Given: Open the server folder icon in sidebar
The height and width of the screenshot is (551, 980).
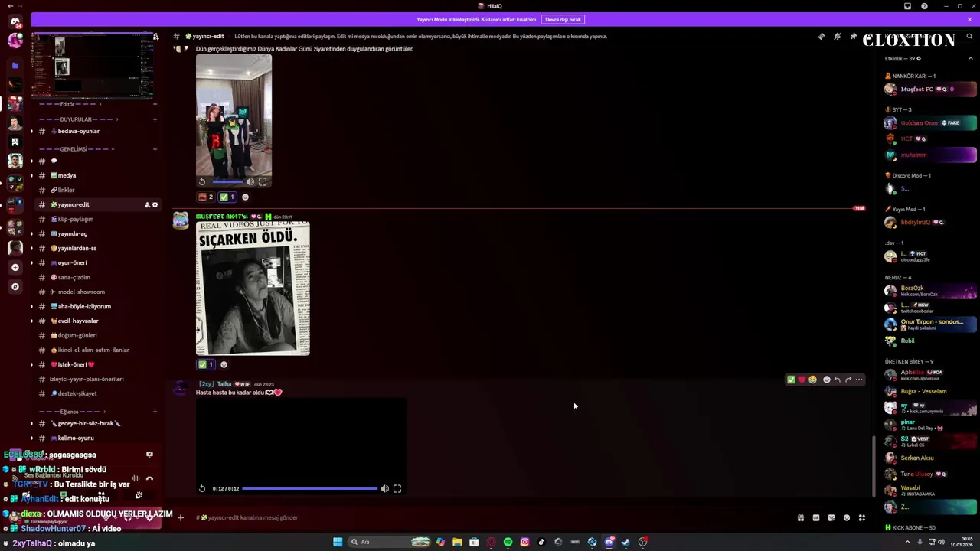Looking at the screenshot, I should click(x=15, y=65).
